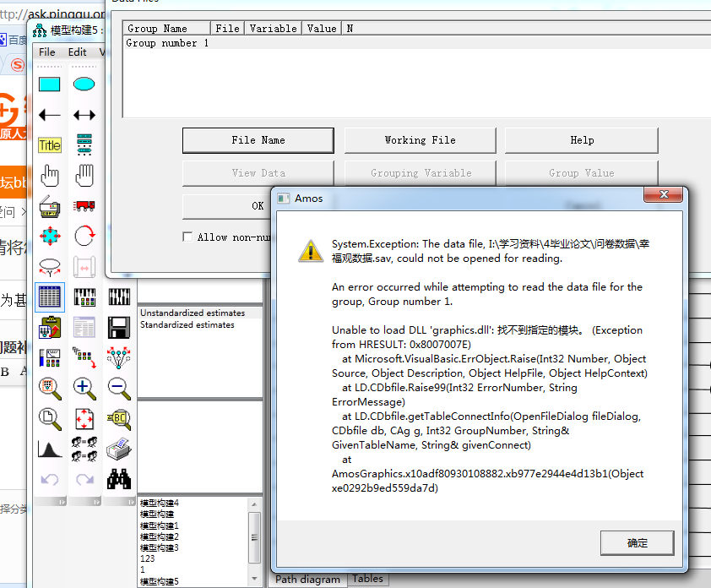Select file 模型构建1 in the file list
Screen dimensions: 711x588
click(x=160, y=525)
